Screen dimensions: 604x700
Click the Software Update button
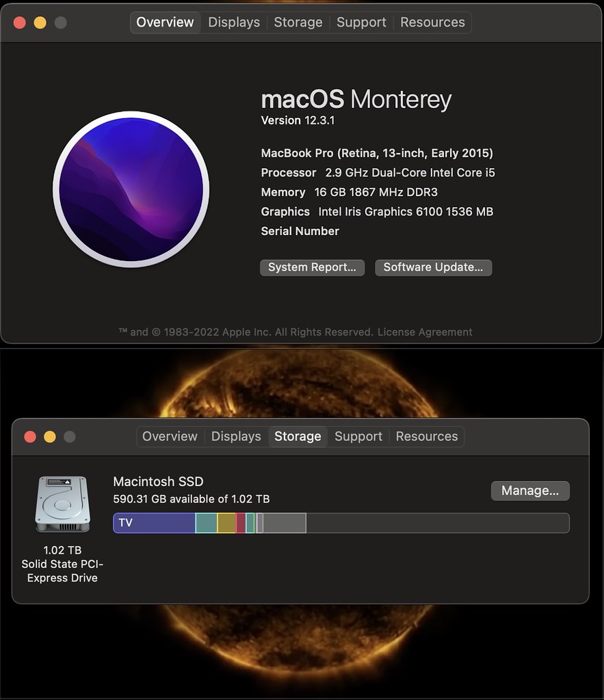tap(434, 267)
